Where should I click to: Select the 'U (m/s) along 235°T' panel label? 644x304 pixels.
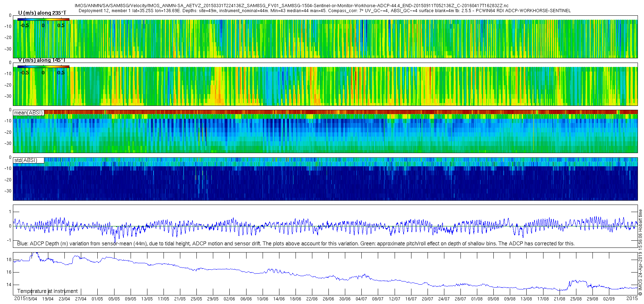coord(42,13)
